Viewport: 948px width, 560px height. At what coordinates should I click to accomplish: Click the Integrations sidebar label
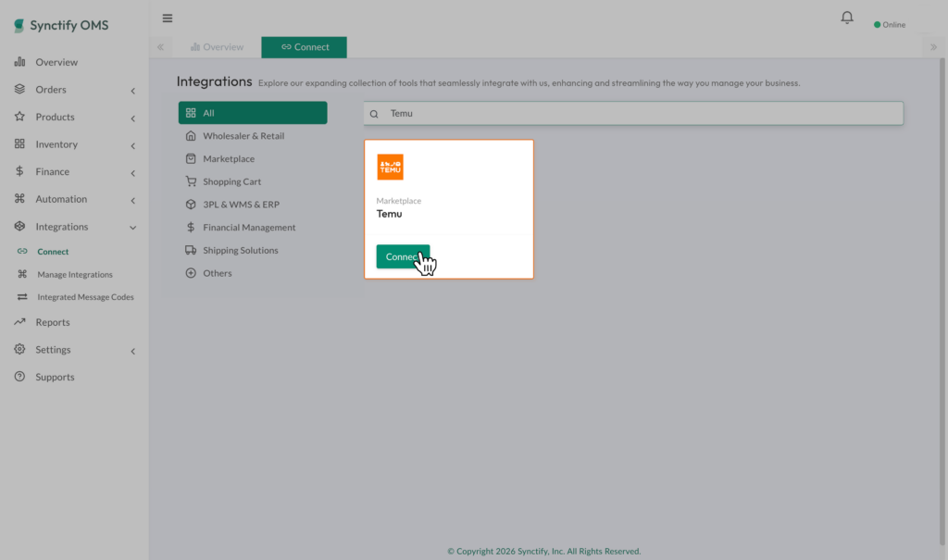[62, 226]
